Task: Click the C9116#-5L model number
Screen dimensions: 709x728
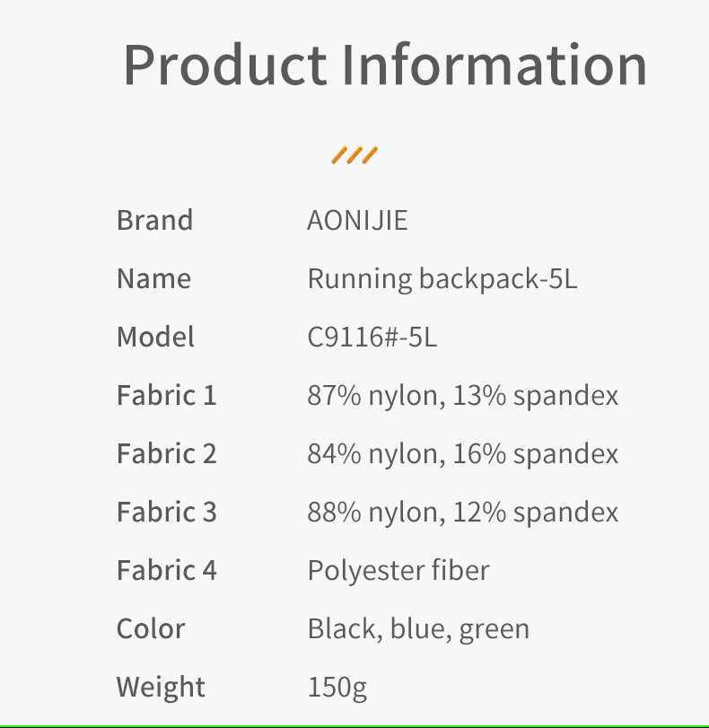Action: click(x=372, y=337)
